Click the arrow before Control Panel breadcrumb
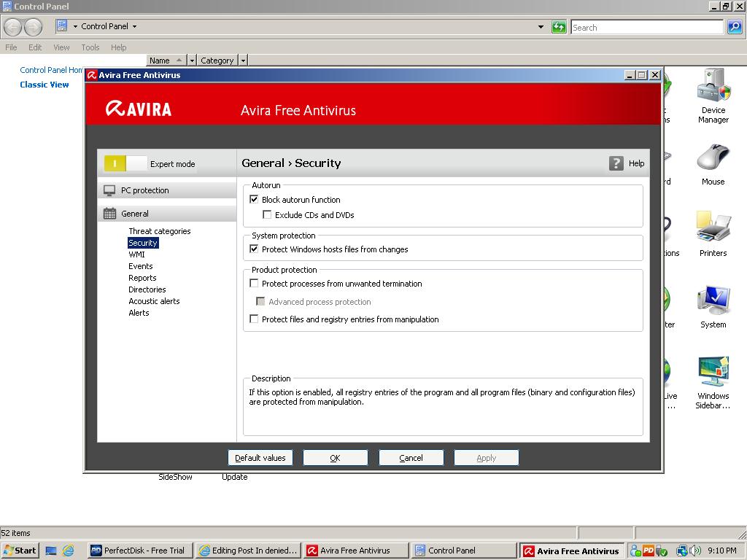 coord(75,27)
